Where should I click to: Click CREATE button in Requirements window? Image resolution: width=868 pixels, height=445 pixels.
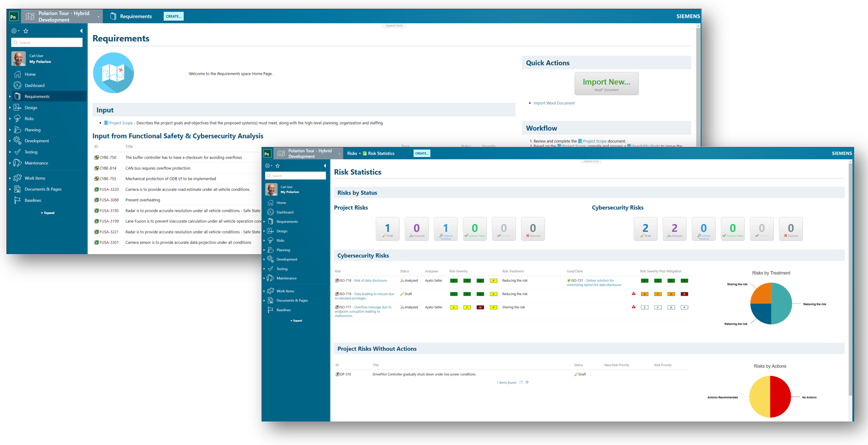click(x=173, y=16)
